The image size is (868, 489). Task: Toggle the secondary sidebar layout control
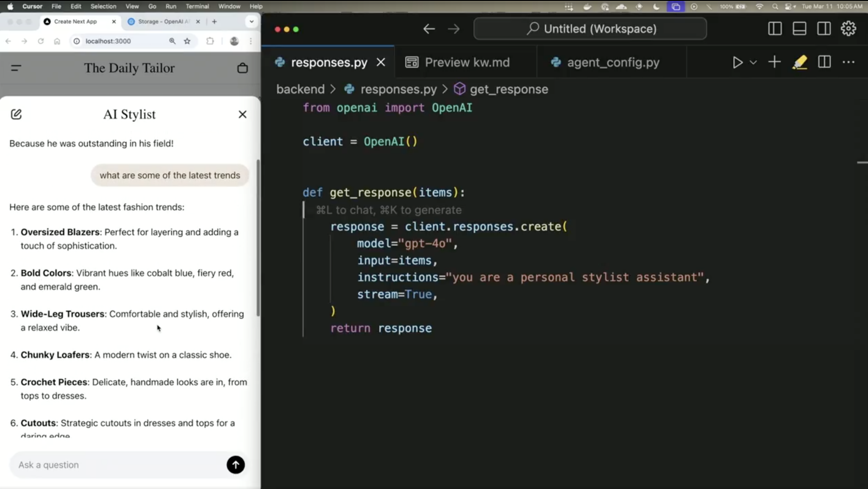(x=823, y=28)
